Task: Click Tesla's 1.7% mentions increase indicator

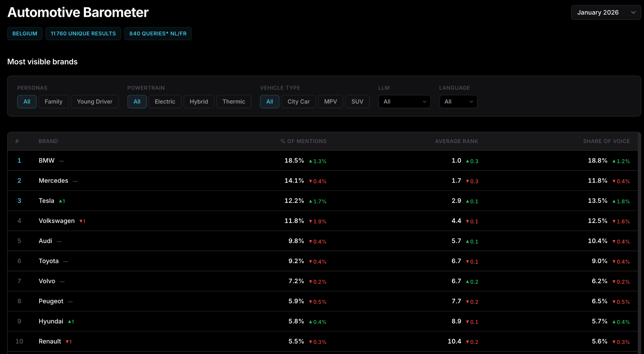Action: (318, 202)
